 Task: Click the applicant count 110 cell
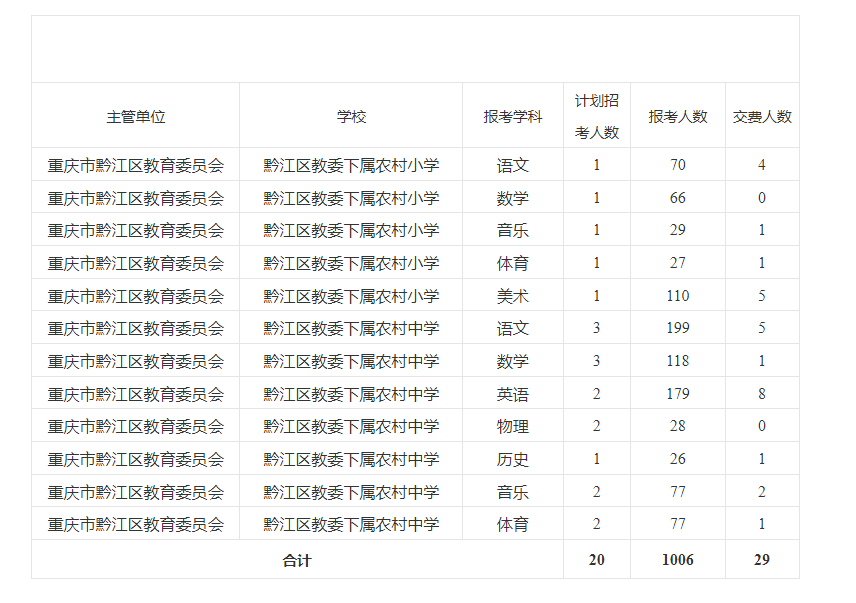tap(677, 296)
